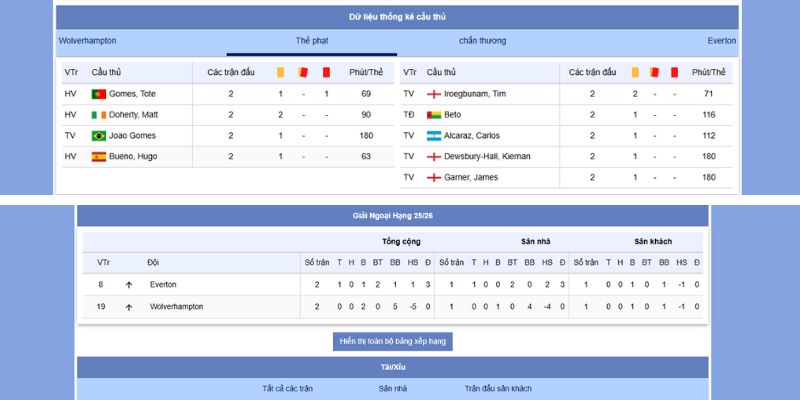Click the Everton team name in standings

[x=163, y=285]
